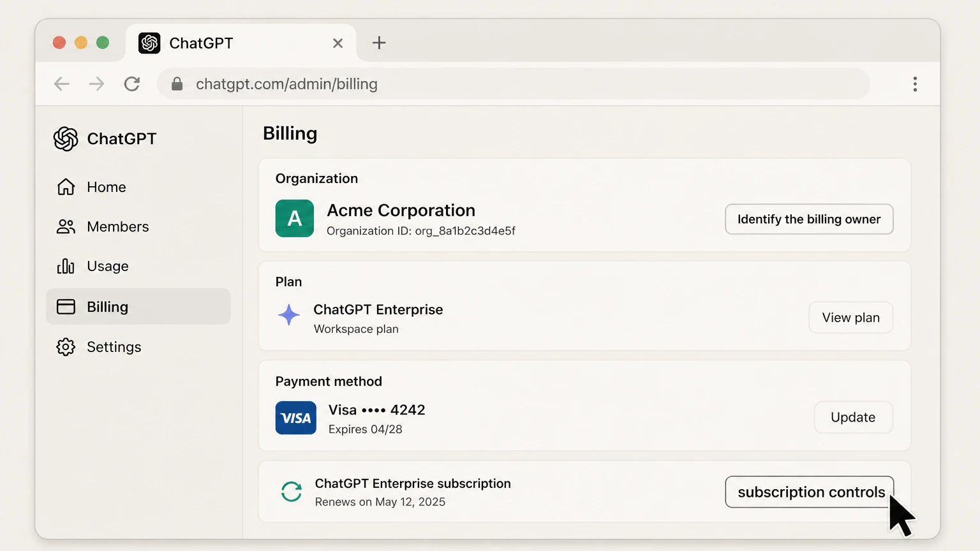The image size is (980, 551).
Task: Click the Expires 04/28 text
Action: (366, 429)
